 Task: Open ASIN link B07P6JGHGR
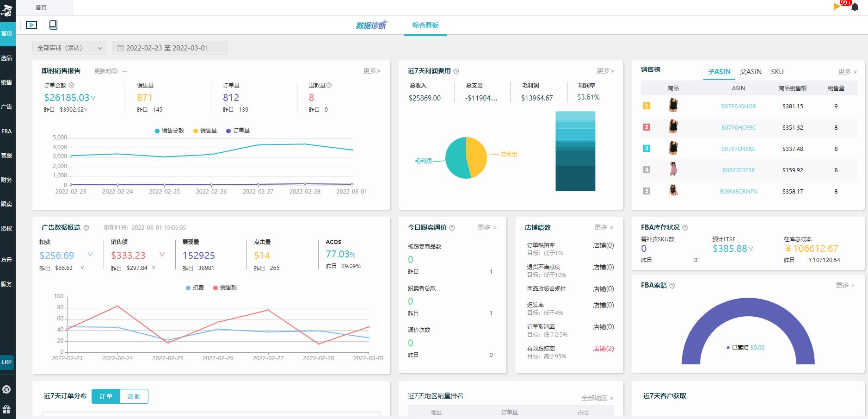[x=738, y=106]
